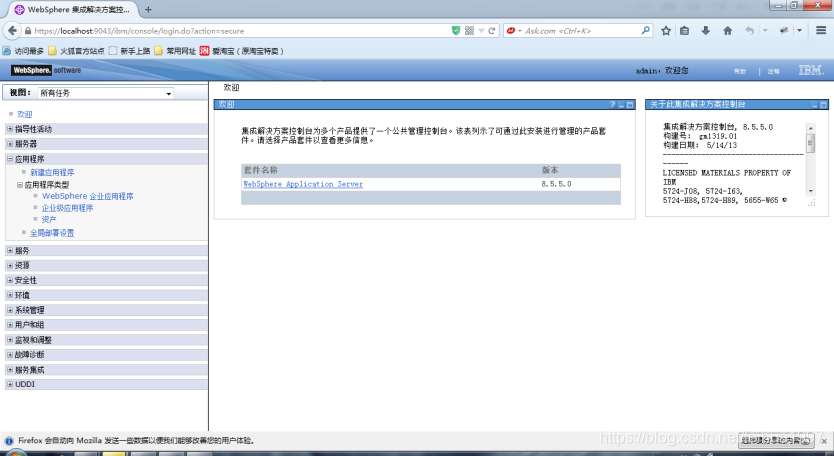The width and height of the screenshot is (834, 456).
Task: Open a new browser tab with plus
Action: tap(148, 10)
